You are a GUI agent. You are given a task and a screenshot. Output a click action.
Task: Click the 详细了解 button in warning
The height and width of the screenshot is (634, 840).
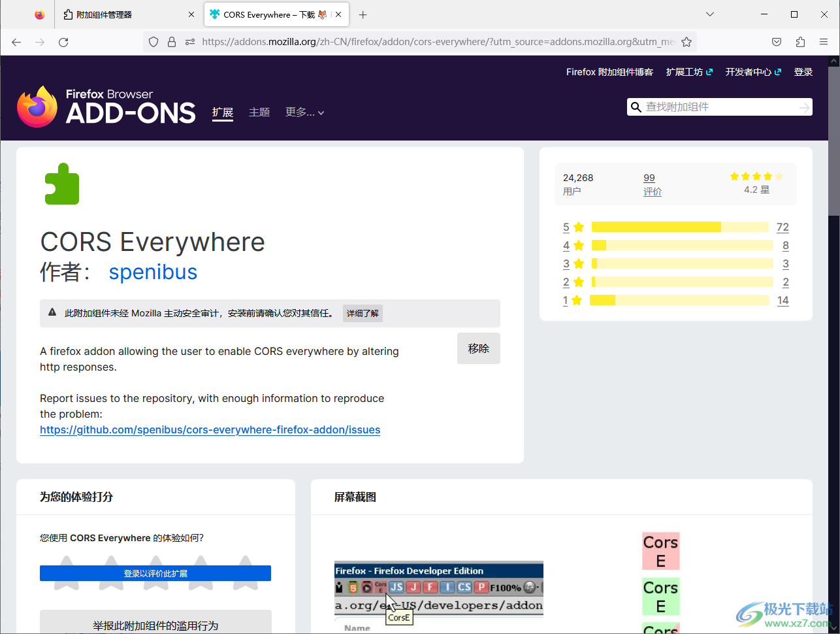point(363,313)
